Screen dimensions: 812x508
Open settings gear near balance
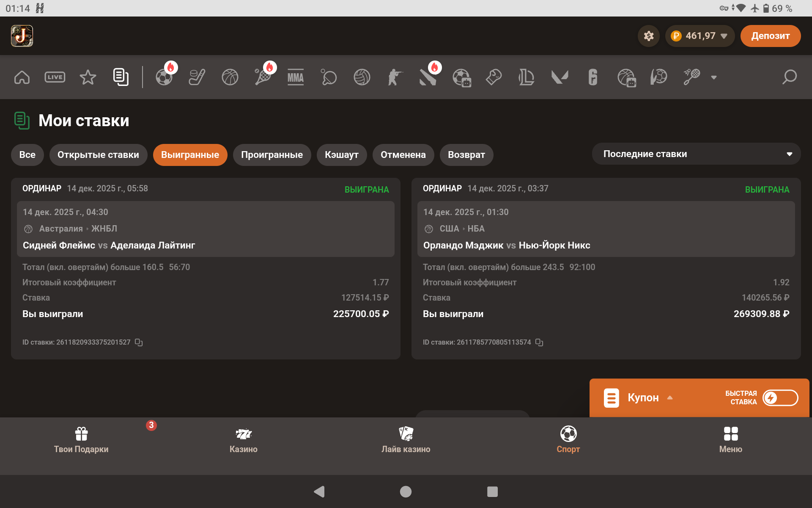click(x=649, y=36)
